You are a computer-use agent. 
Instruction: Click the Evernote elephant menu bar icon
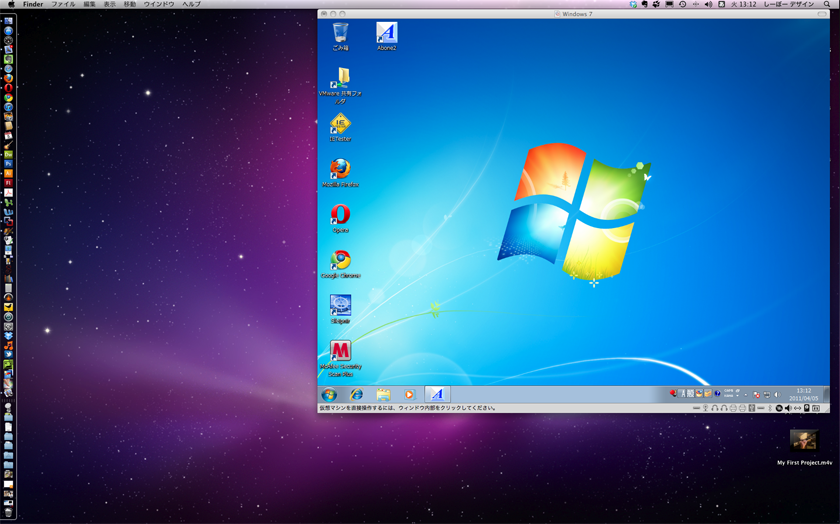tap(645, 4)
